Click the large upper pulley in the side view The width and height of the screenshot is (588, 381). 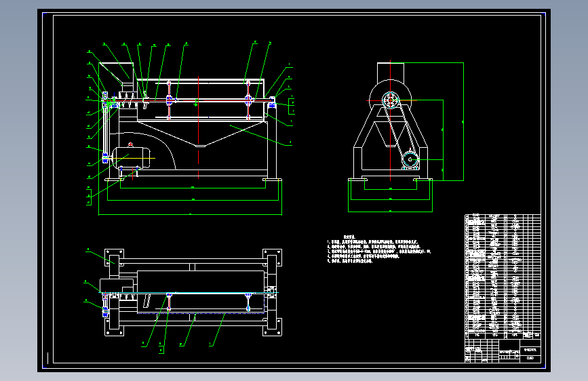click(391, 100)
